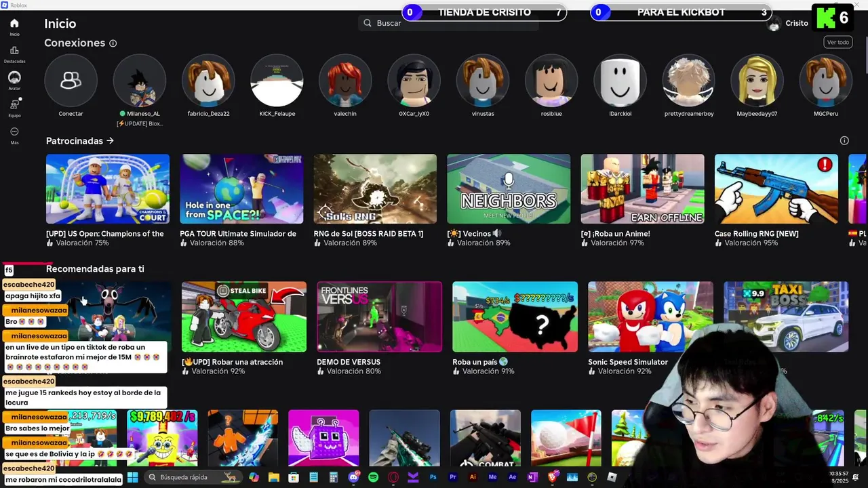Open Media Encoder from the taskbar
The height and width of the screenshot is (488, 868).
(x=493, y=477)
